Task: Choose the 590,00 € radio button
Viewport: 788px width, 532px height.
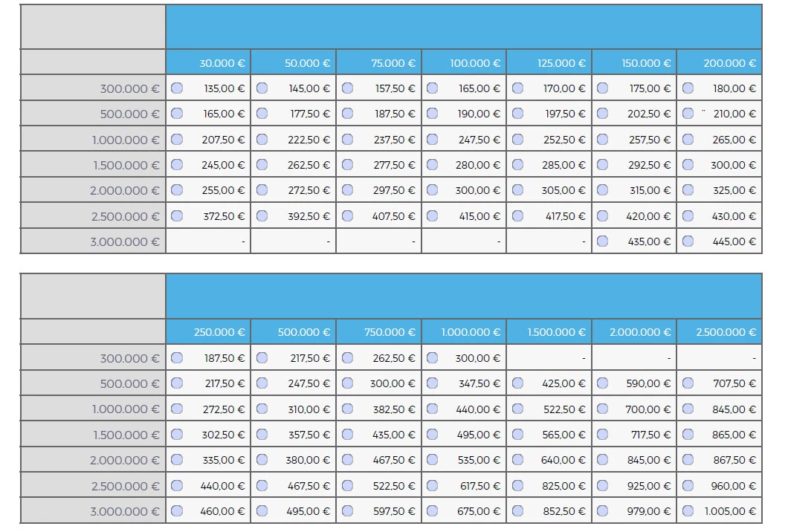Action: pos(603,383)
